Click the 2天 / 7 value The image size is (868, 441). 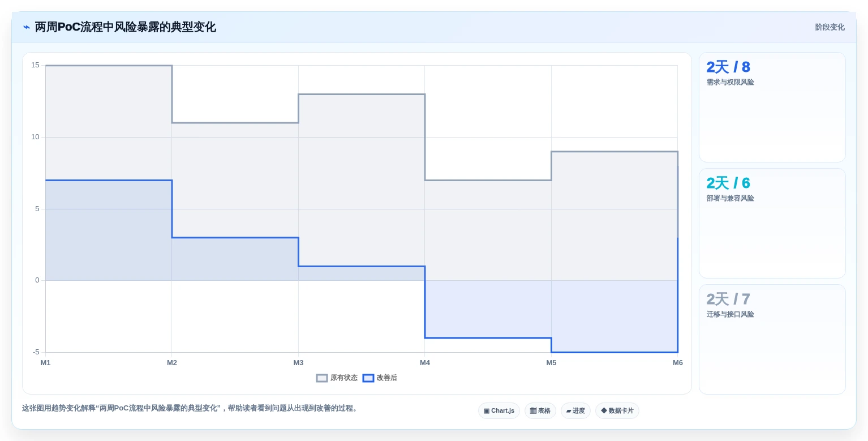click(728, 299)
